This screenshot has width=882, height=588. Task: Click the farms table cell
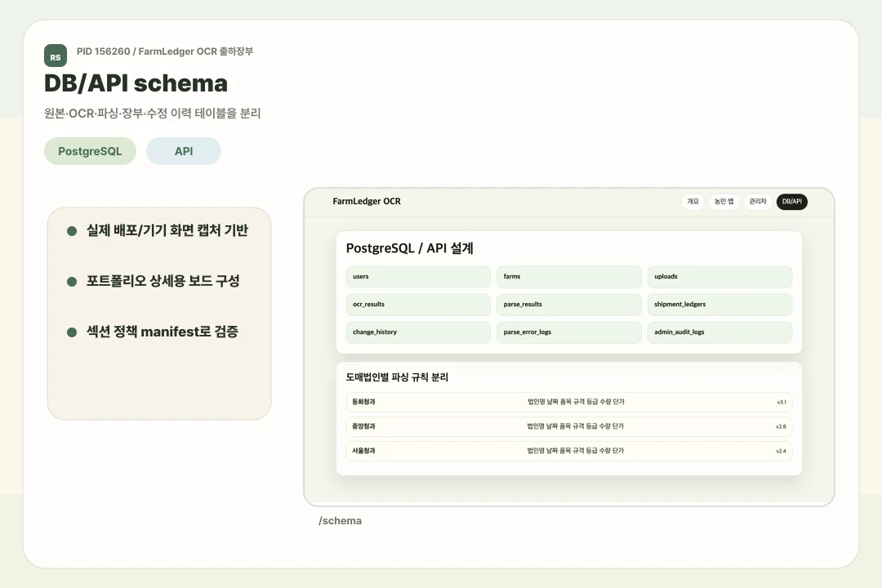tap(568, 277)
